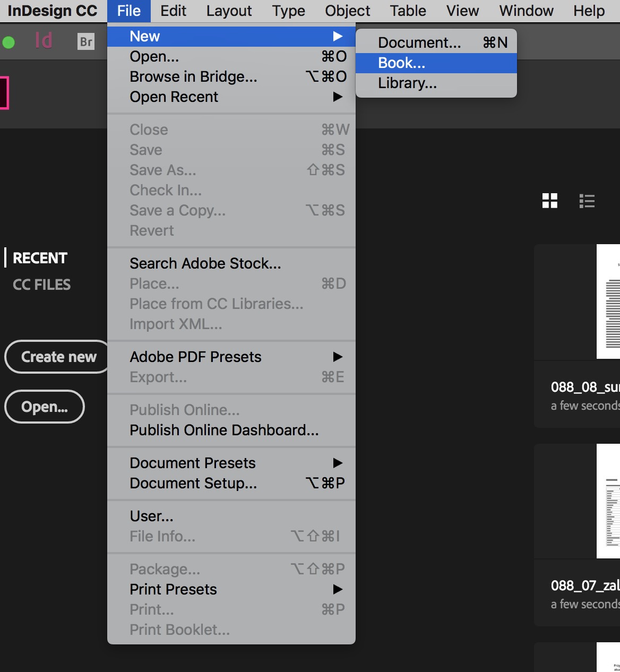Expand Print Presets submenu
The width and height of the screenshot is (620, 672).
coord(231,589)
